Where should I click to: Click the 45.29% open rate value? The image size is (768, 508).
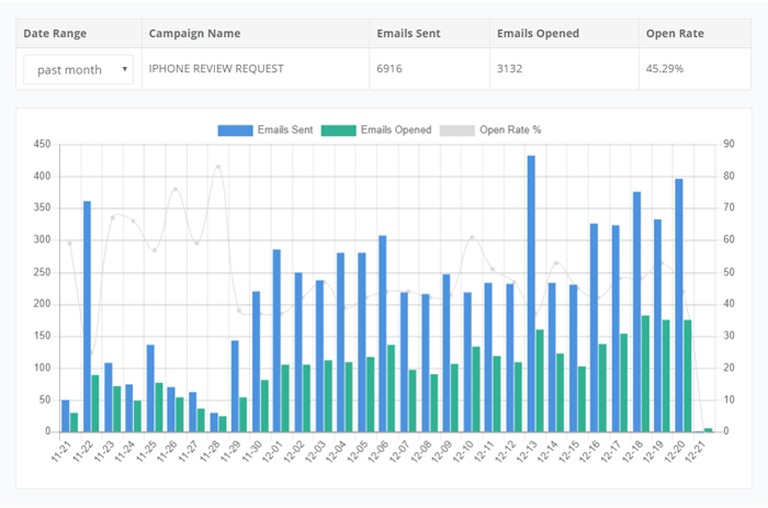664,69
